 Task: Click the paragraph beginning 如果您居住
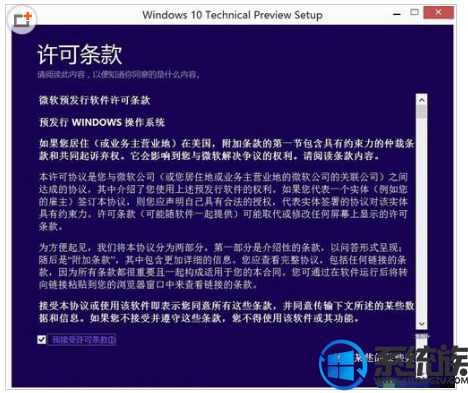[x=226, y=150]
